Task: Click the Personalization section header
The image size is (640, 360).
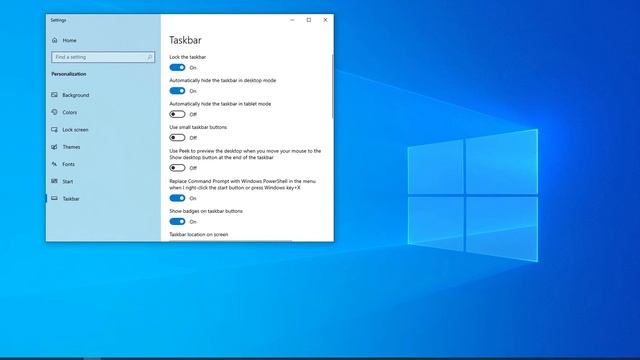Action: 69,74
